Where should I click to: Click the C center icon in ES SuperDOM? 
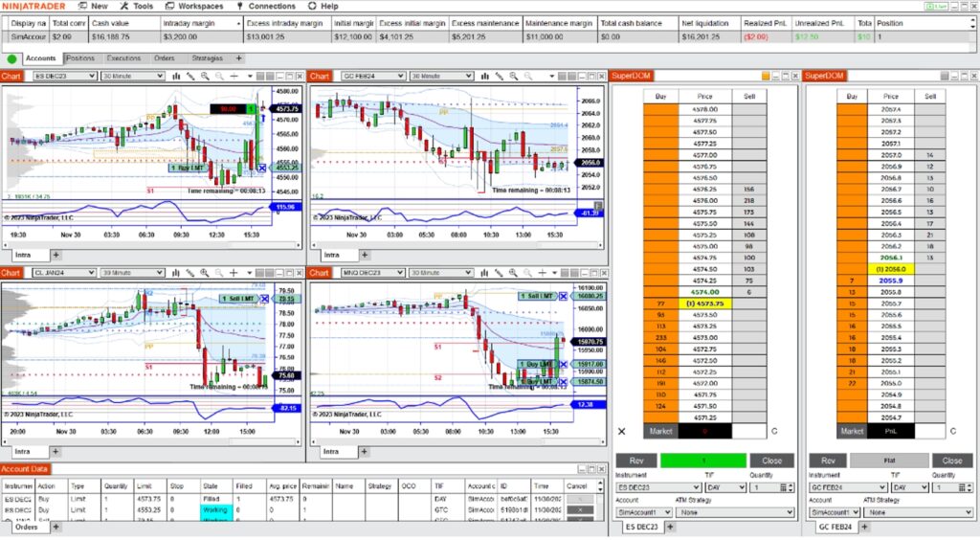pyautogui.click(x=774, y=431)
